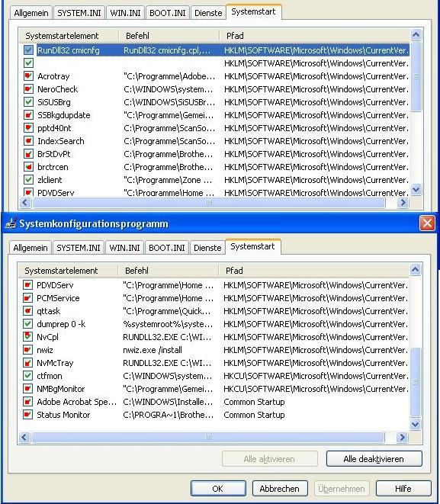Viewport: 440px width, 504px height.
Task: Select the Status Monitor row name
Action: 63,415
